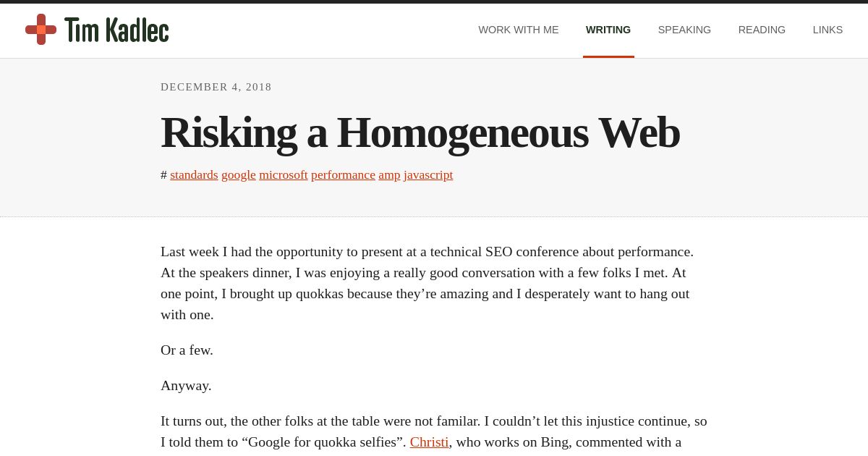Click the 'Anyway.' paragraph text
The image size is (868, 456).
tap(186, 385)
